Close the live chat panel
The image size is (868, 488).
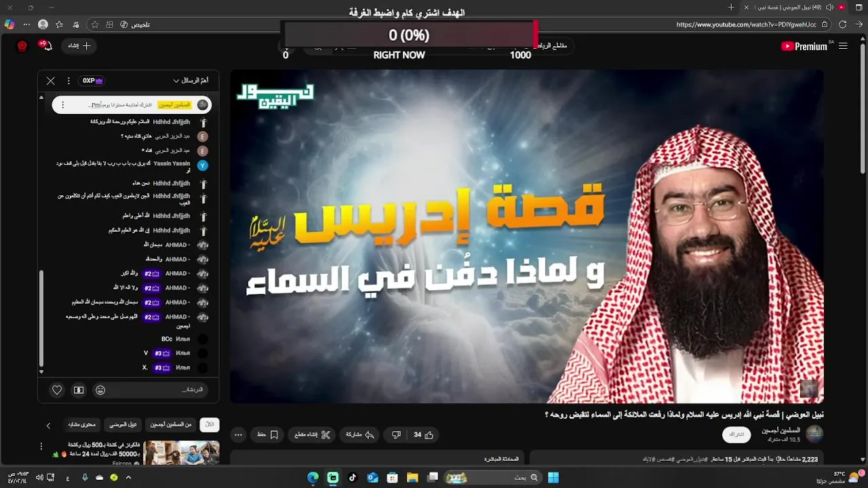pyautogui.click(x=51, y=81)
